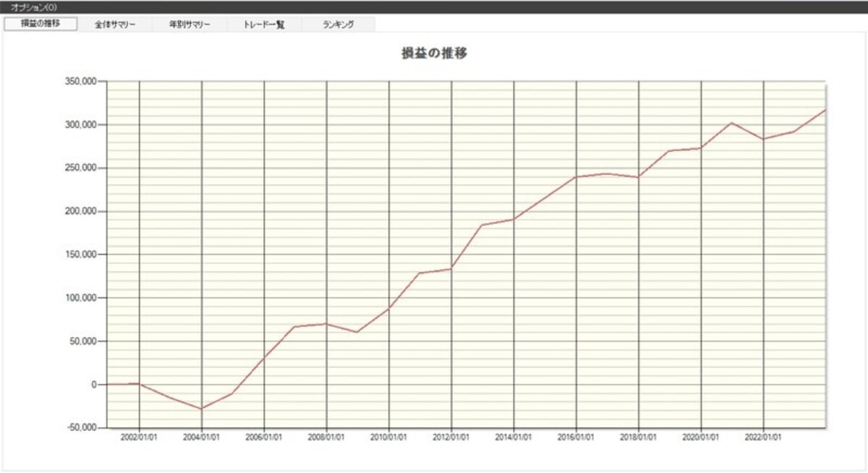868x473 pixels.
Task: Click the profit line's endpoint at the chart's right edge
Action: (825, 110)
